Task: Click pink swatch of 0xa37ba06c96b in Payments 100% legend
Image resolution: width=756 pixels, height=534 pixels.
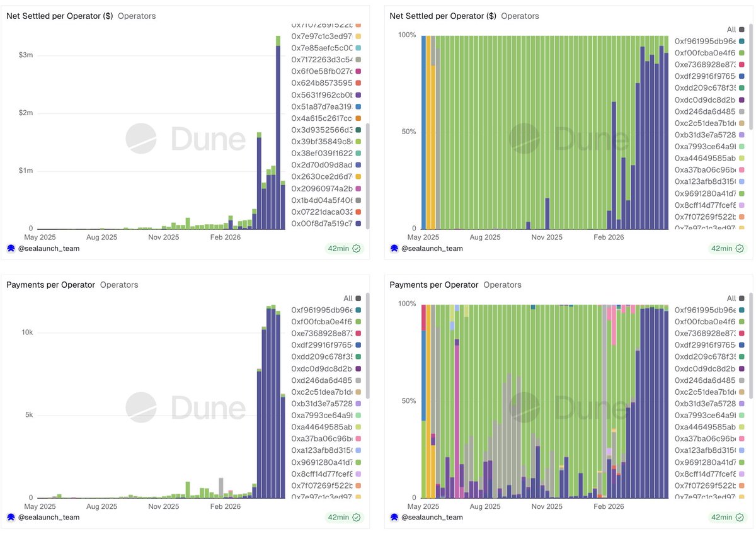Action: [x=742, y=438]
